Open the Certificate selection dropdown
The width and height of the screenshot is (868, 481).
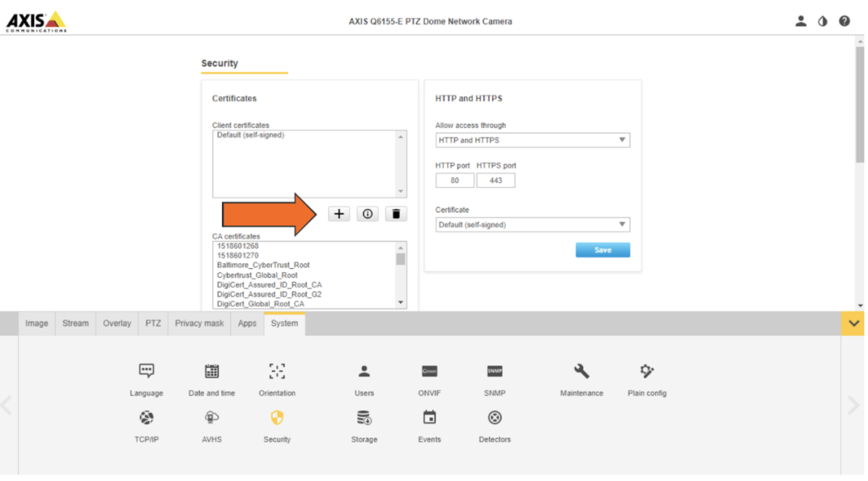[x=532, y=224]
